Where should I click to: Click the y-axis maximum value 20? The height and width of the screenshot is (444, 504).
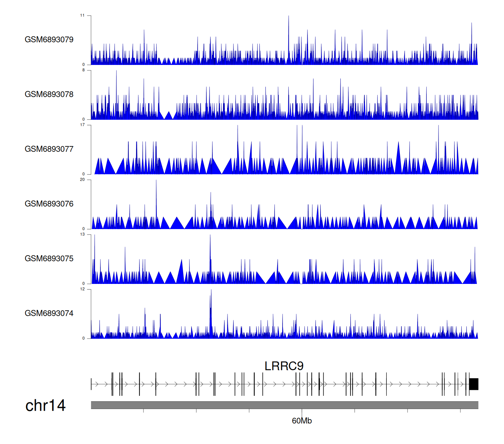tap(82, 180)
